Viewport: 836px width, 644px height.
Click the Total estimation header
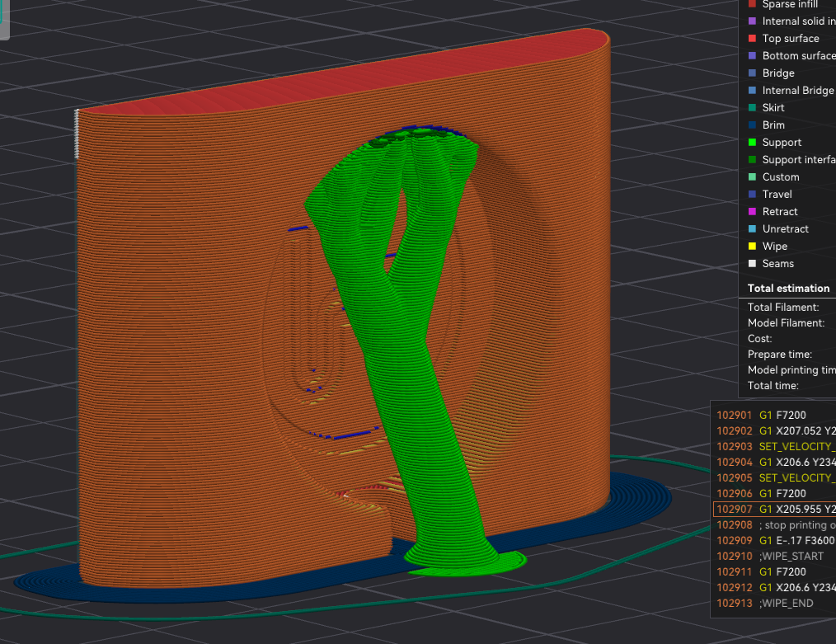coord(788,289)
